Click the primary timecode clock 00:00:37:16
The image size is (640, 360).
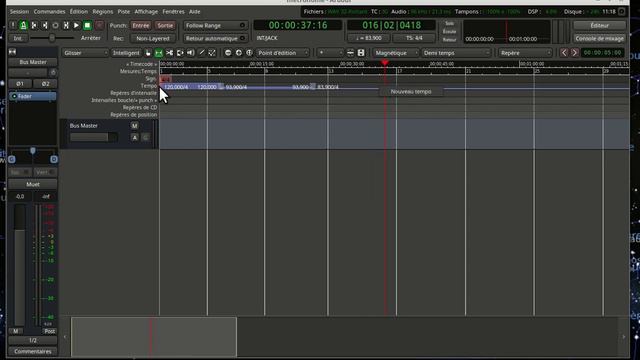[298, 25]
